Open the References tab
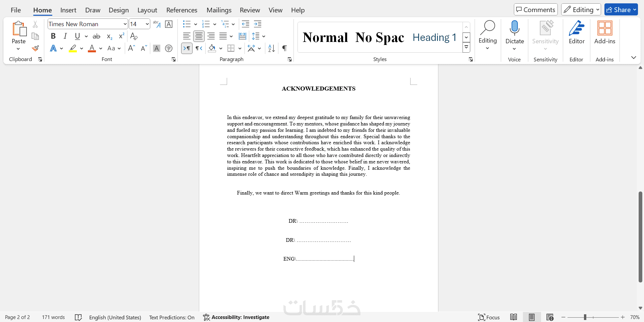Viewport: 644px width, 322px height. tap(182, 10)
